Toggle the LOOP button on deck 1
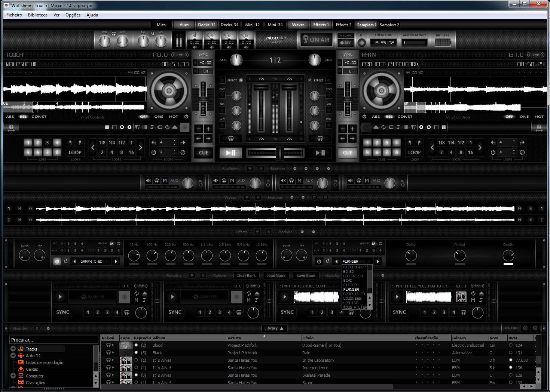The height and width of the screenshot is (392, 550). pyautogui.click(x=75, y=152)
